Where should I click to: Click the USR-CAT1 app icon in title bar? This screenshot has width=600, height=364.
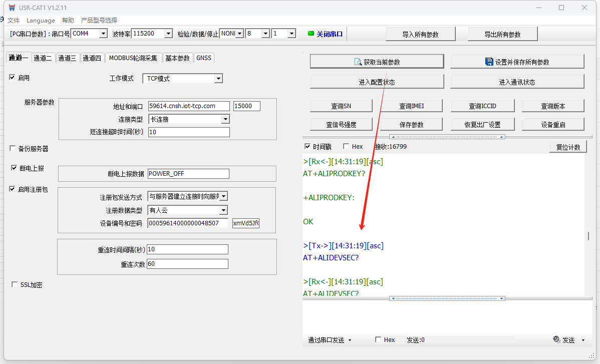point(12,8)
